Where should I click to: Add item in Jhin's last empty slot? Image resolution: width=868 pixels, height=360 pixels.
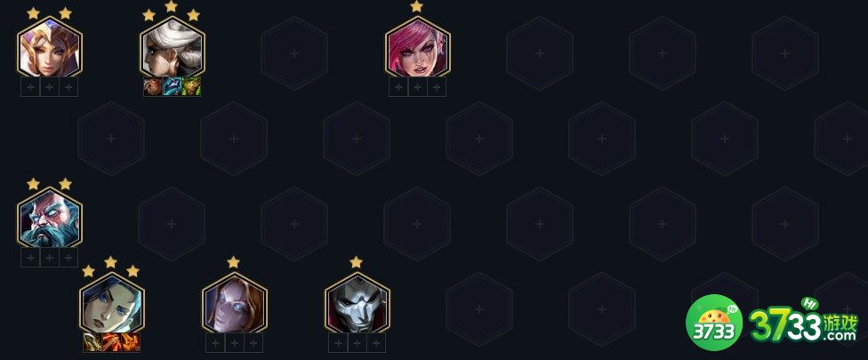(x=376, y=343)
